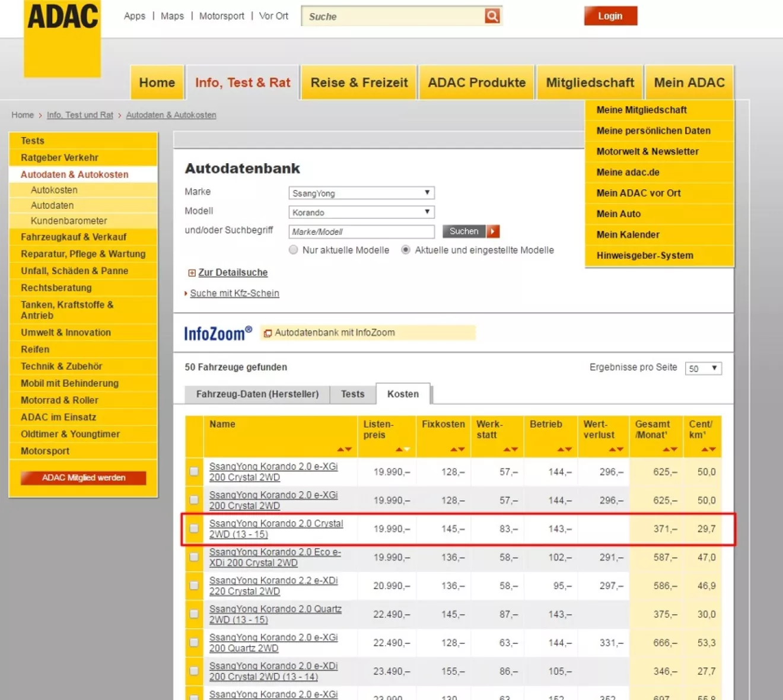The height and width of the screenshot is (700, 783).
Task: Click the plus icon before Zur Detailsuche
Action: pyautogui.click(x=192, y=273)
